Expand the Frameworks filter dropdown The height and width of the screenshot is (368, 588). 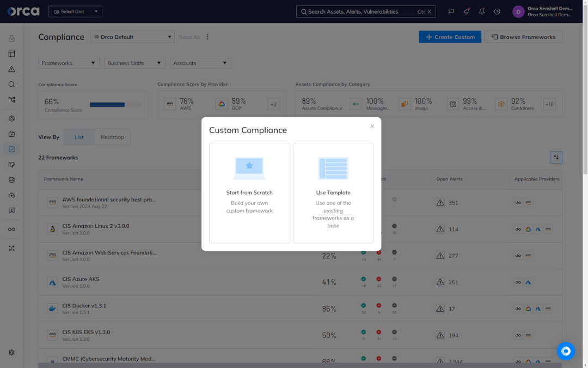69,63
